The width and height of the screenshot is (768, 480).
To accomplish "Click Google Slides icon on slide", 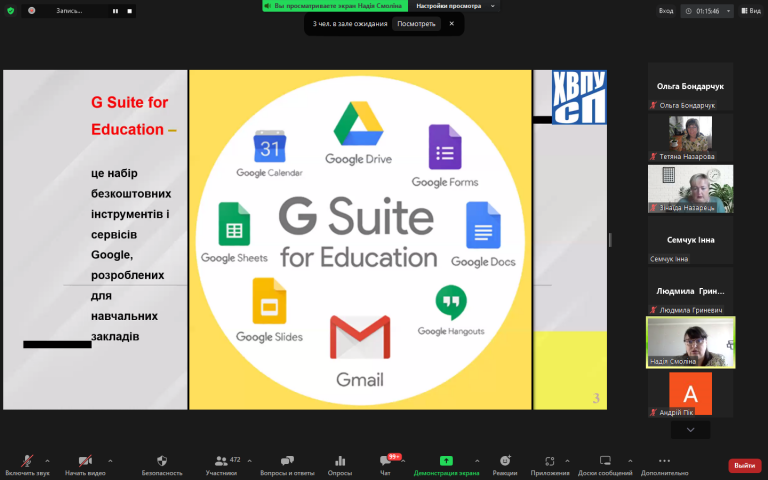I will [x=269, y=301].
